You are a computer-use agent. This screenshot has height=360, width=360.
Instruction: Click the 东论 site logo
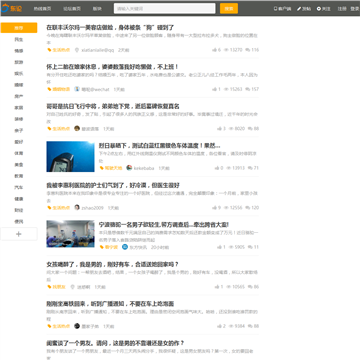(11, 8)
